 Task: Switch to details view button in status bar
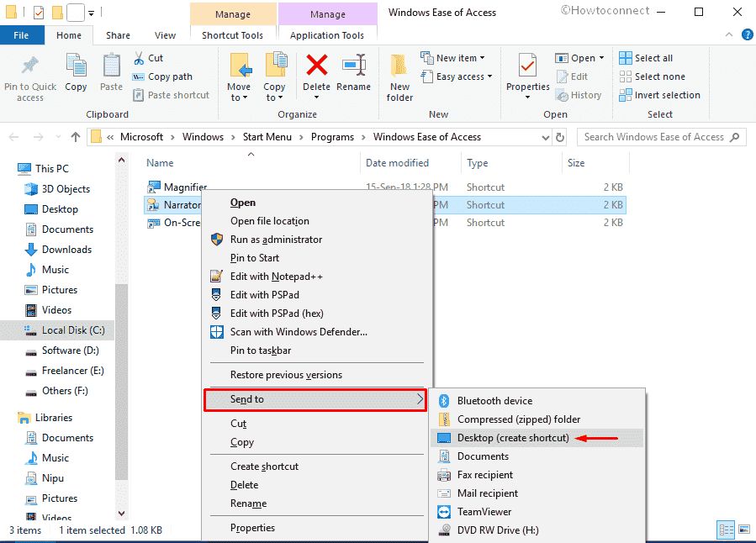(x=726, y=530)
